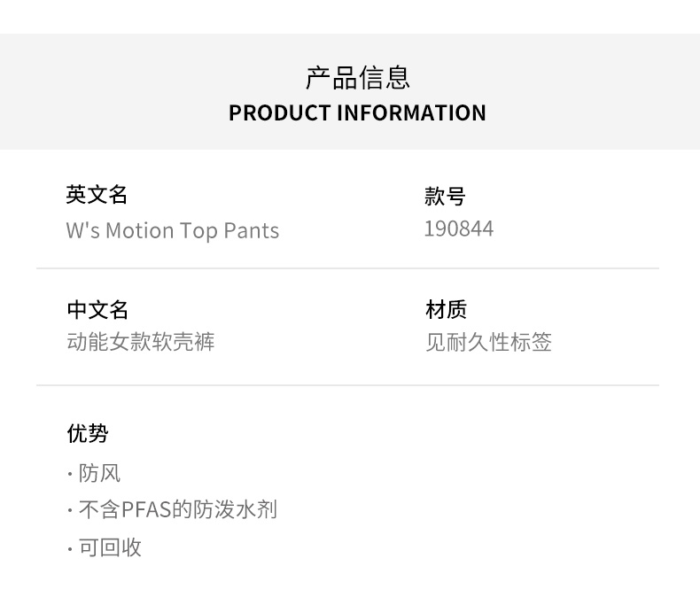Click the divider line below 英文名 row
Viewport: 700px width, 597px height.
[x=347, y=268]
